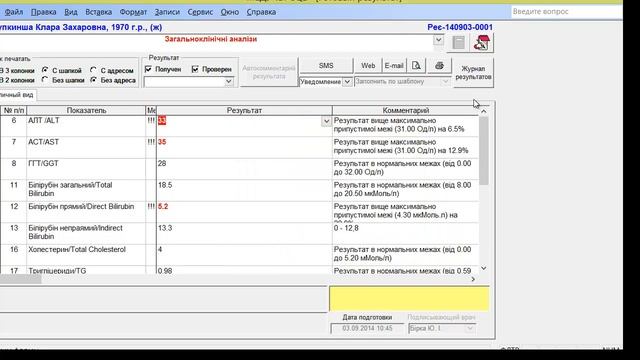Click indirect bilirubin value '13.3'
This screenshot has height=360, width=640.
click(165, 228)
